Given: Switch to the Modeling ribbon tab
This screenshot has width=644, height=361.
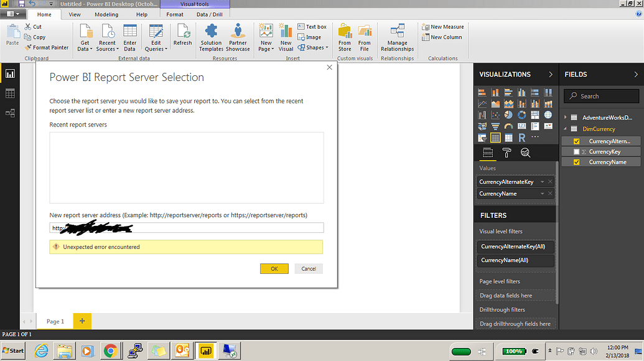Looking at the screenshot, I should coord(106,14).
